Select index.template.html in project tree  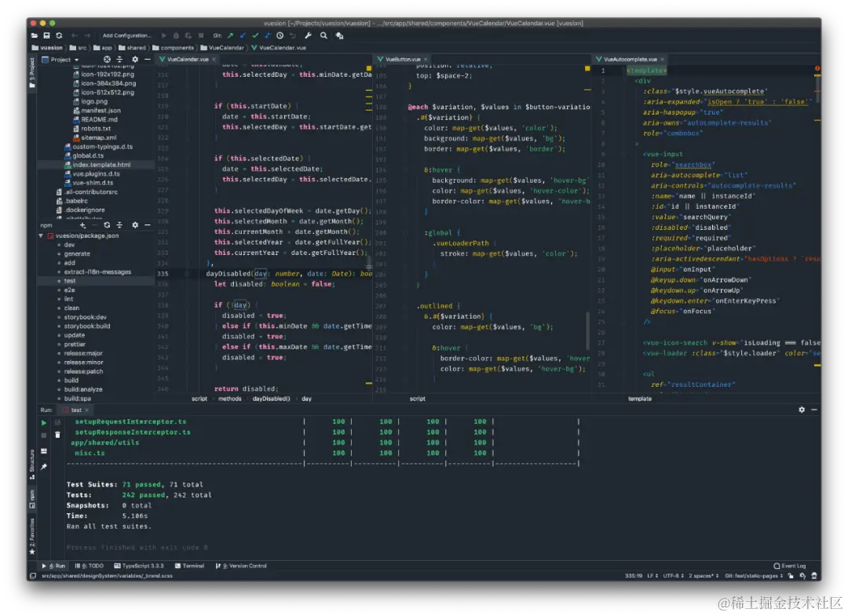(97, 165)
